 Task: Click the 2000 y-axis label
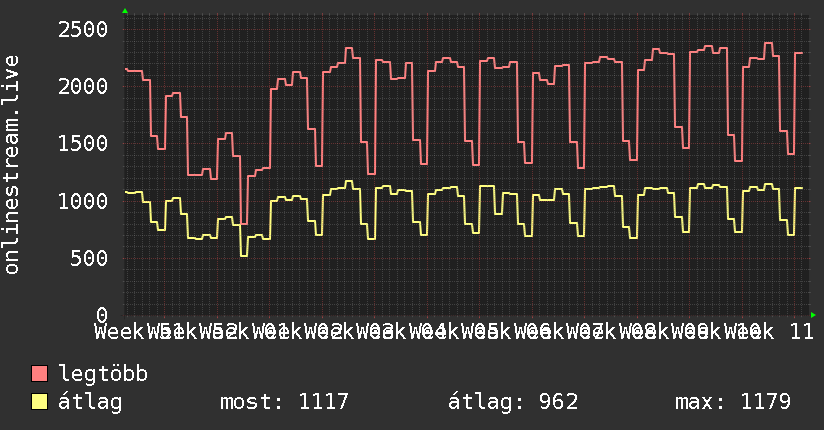tap(83, 86)
